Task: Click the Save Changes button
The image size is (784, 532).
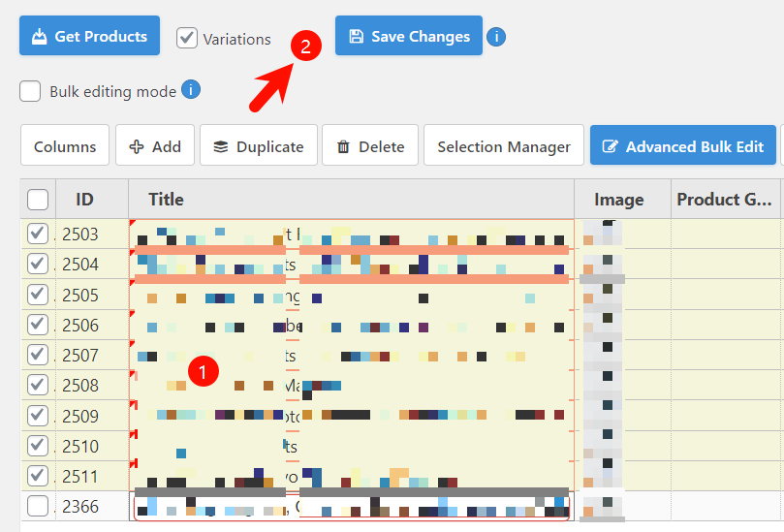Action: [x=409, y=36]
